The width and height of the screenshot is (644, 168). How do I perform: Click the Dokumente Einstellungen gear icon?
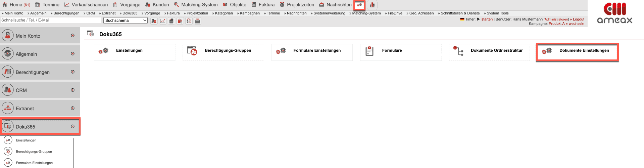[547, 51]
